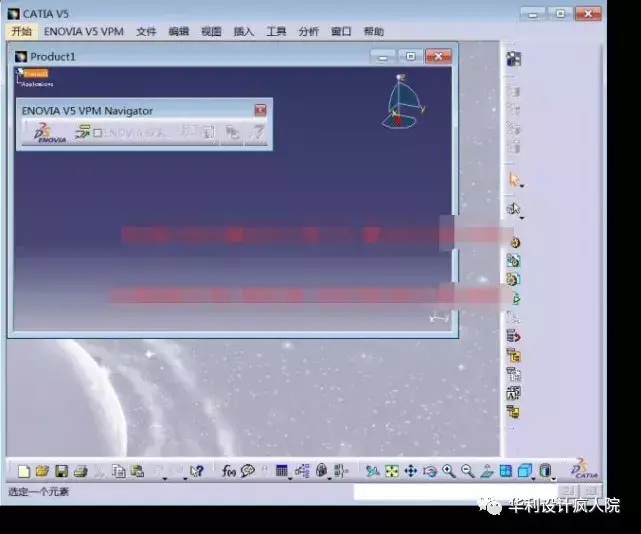Click the blue tree-structure icon

click(x=302, y=471)
